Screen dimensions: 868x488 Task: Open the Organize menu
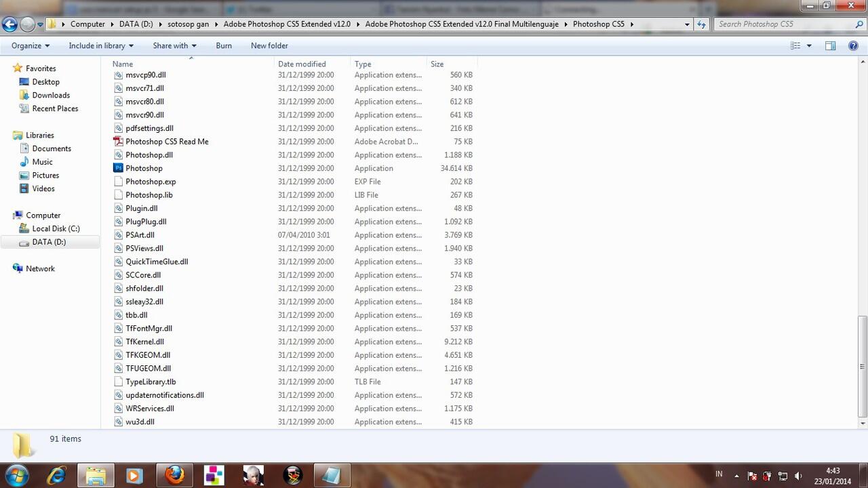point(31,45)
